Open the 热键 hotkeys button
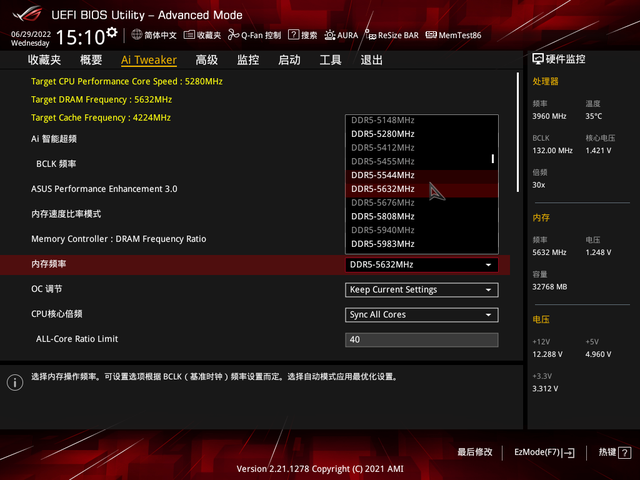640x480 pixels. 615,452
